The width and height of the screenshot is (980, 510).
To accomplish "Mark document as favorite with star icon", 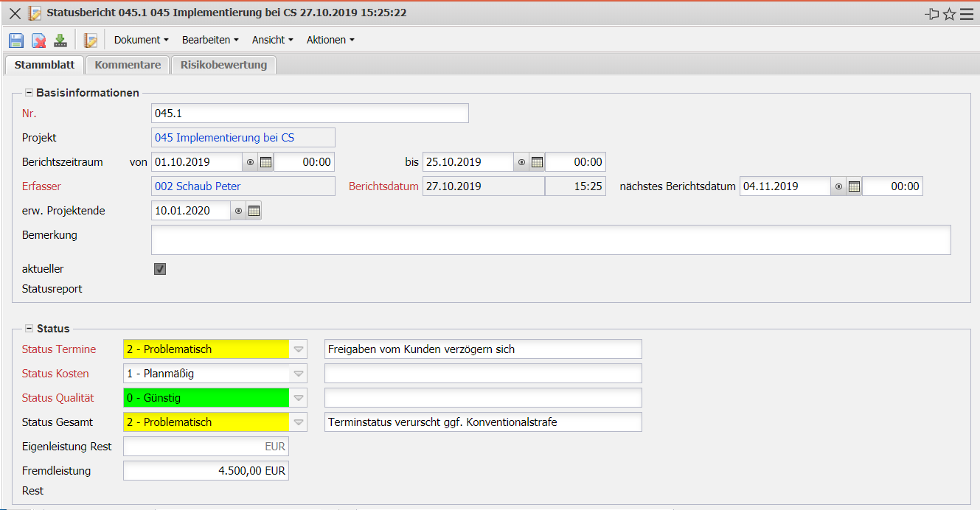I will coord(950,14).
